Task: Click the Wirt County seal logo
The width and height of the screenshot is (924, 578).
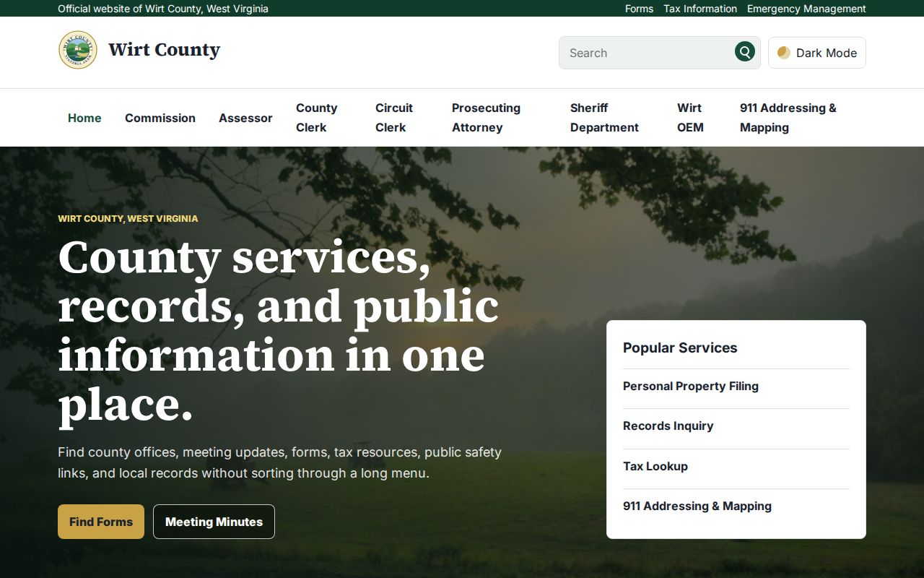Action: point(77,50)
